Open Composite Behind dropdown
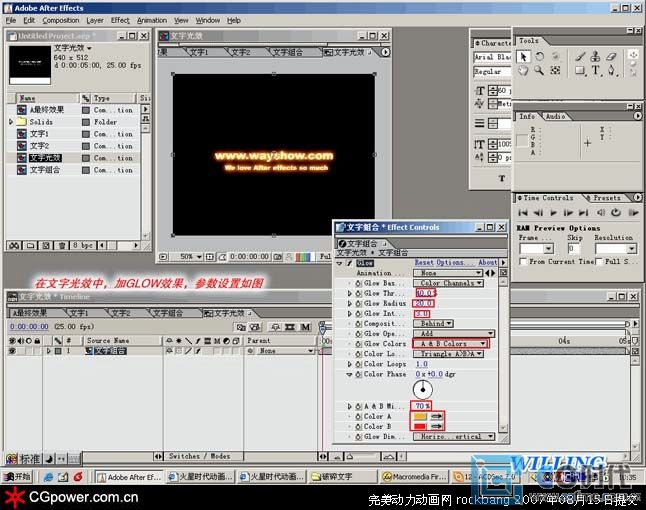 [x=433, y=324]
